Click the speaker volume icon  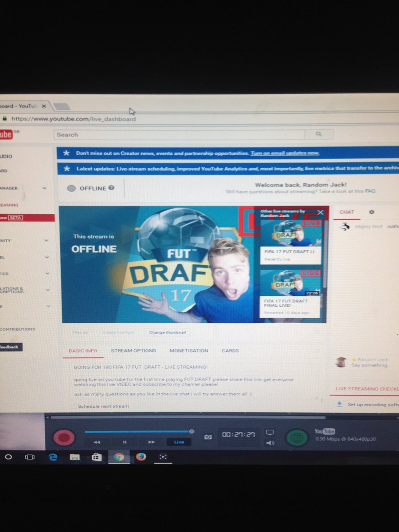pos(270,442)
